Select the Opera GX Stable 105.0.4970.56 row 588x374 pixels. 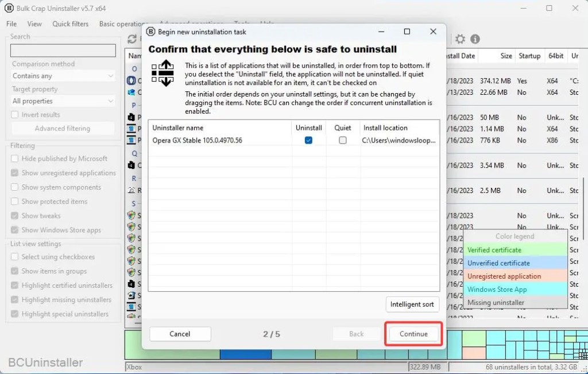point(293,140)
